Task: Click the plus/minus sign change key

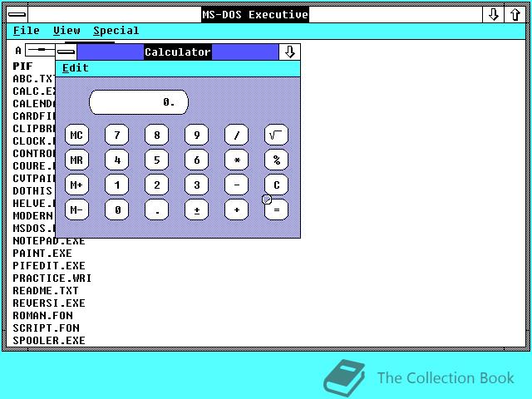Action: click(x=197, y=209)
